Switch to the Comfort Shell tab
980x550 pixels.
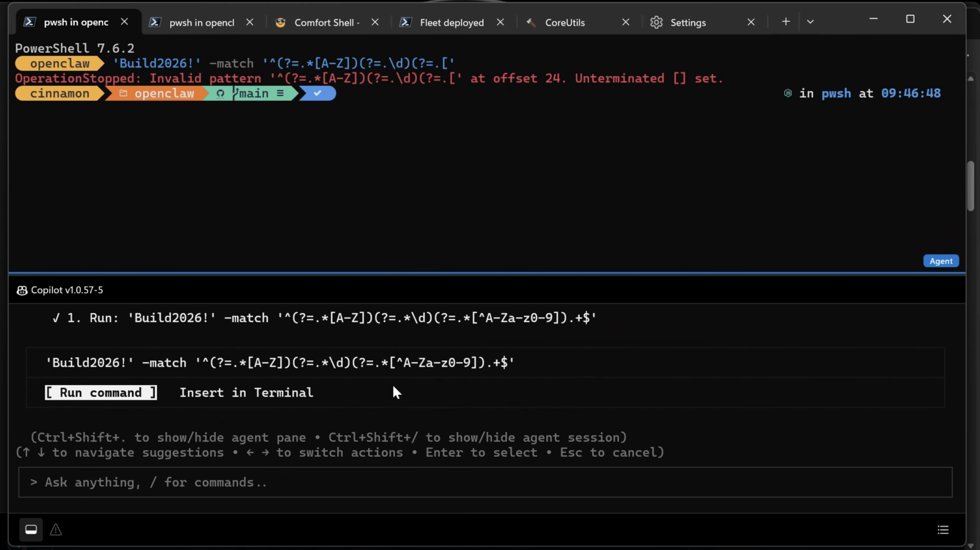[327, 22]
